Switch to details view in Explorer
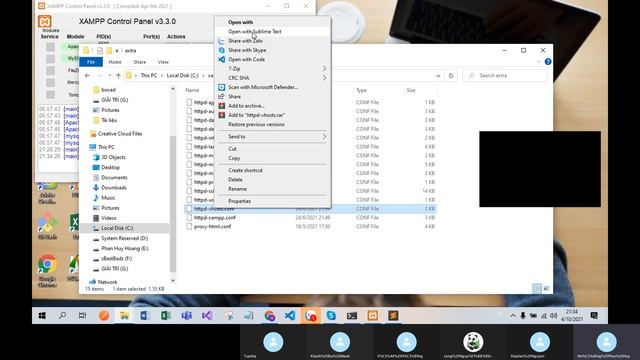640x360 pixels. pos(537,289)
